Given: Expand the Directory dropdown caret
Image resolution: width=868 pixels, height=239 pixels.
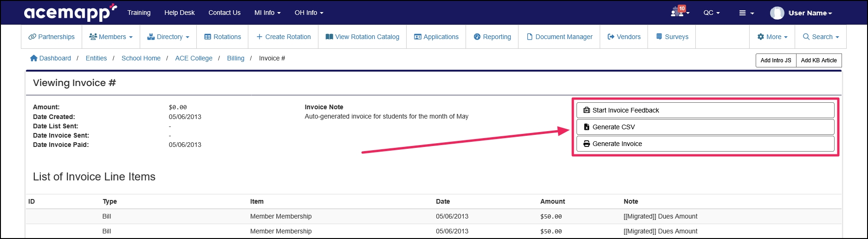Looking at the screenshot, I should click(188, 37).
